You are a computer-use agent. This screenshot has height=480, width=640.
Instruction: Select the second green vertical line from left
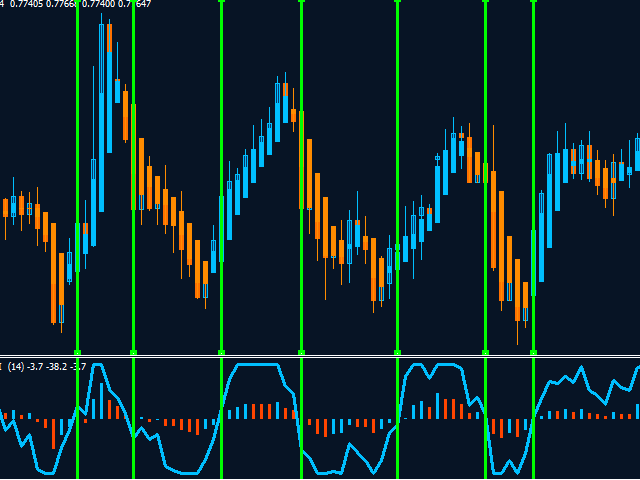pos(133,240)
